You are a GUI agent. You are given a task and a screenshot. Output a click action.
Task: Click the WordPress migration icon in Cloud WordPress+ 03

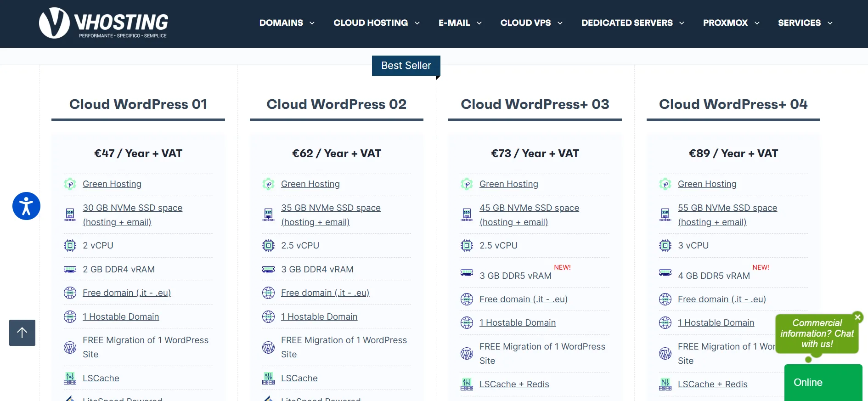pyautogui.click(x=467, y=353)
